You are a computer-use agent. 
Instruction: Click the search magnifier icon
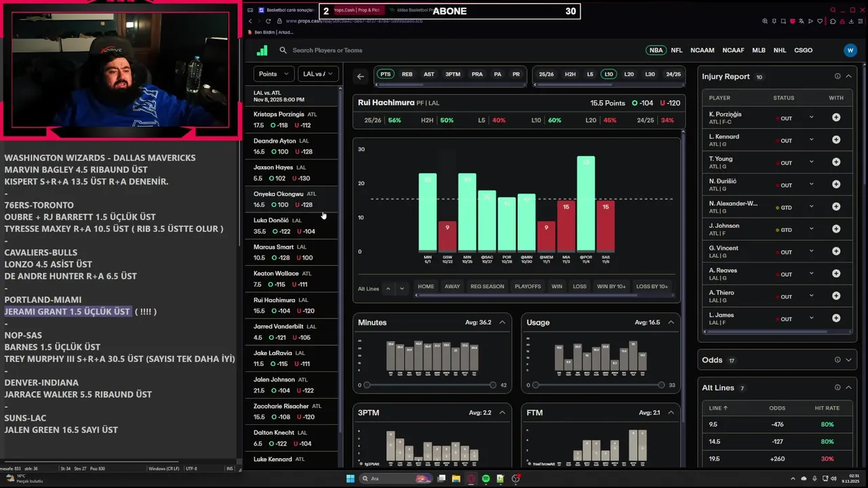(x=283, y=50)
